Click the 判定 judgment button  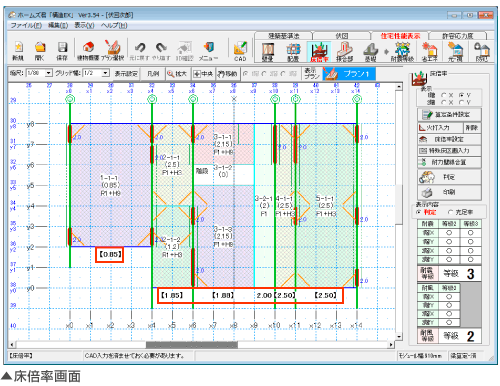[449, 177]
